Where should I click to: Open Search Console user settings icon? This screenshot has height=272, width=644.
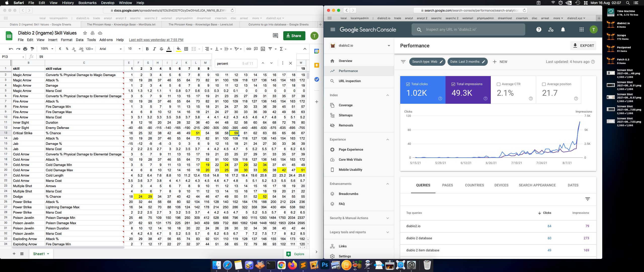[551, 29]
